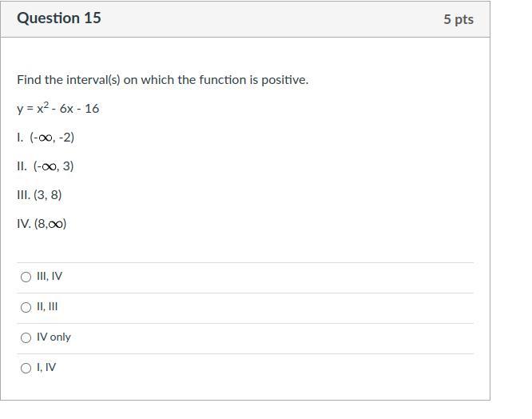Click statement IV. (8,∞)
This screenshot has width=532, height=419.
click(42, 224)
